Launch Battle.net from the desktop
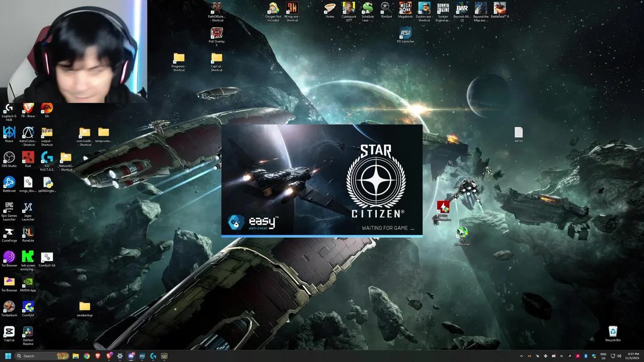 point(9,185)
